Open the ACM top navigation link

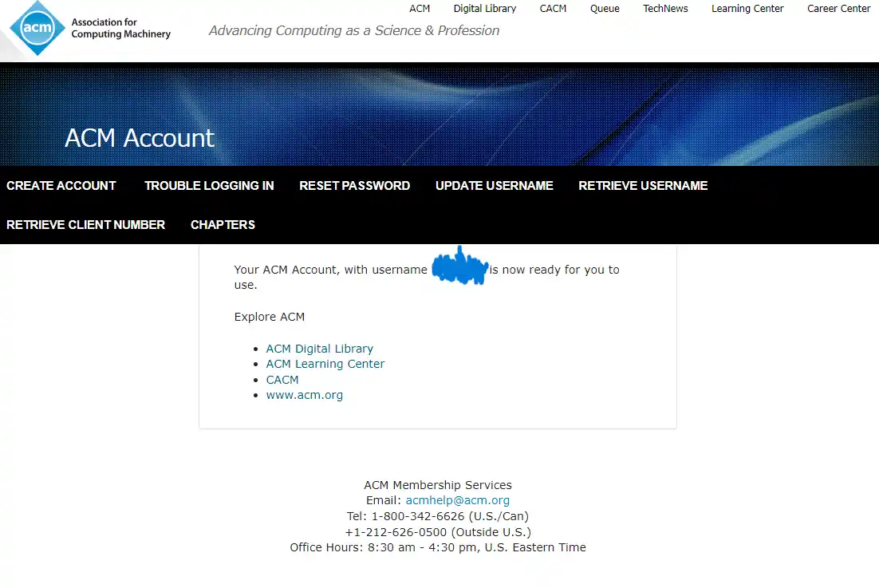point(420,9)
